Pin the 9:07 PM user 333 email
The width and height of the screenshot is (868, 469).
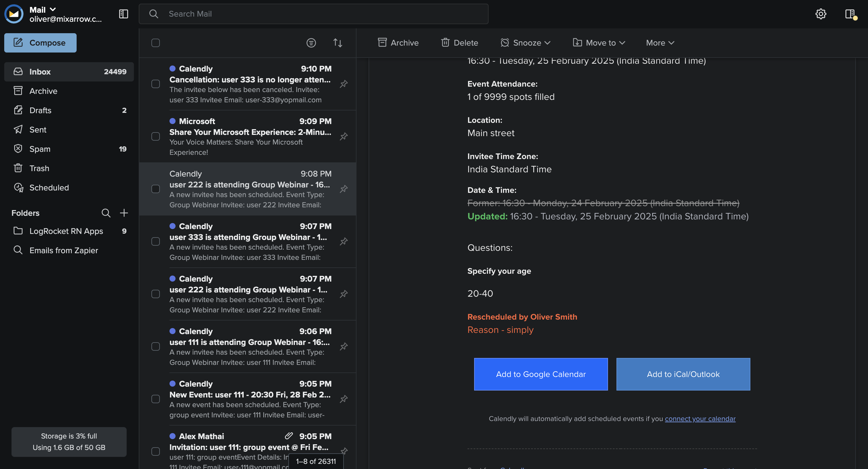click(x=344, y=242)
